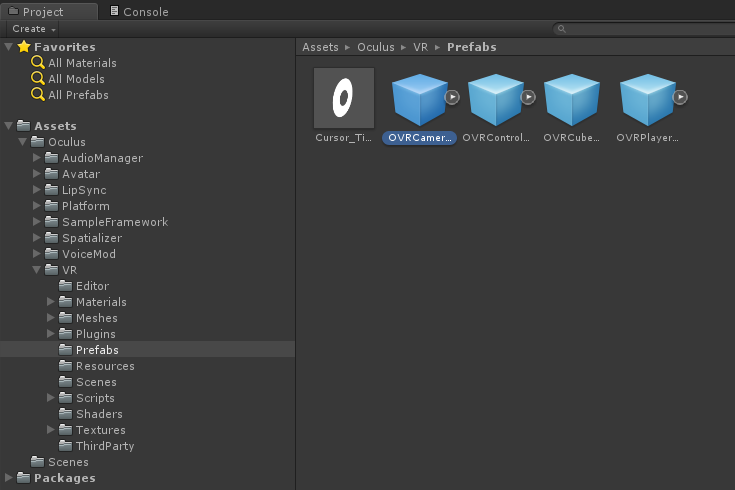Expand the AudioManager folder arrow
Image resolution: width=735 pixels, height=490 pixels.
click(x=37, y=158)
